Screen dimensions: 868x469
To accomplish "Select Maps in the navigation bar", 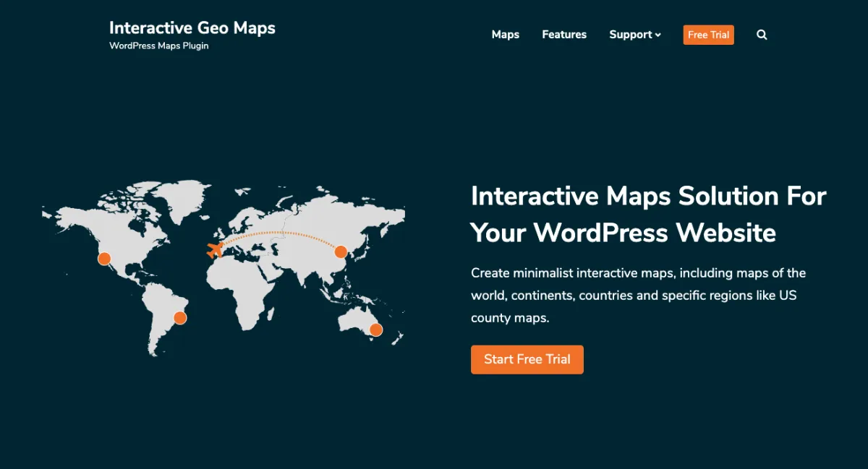I will (x=505, y=34).
